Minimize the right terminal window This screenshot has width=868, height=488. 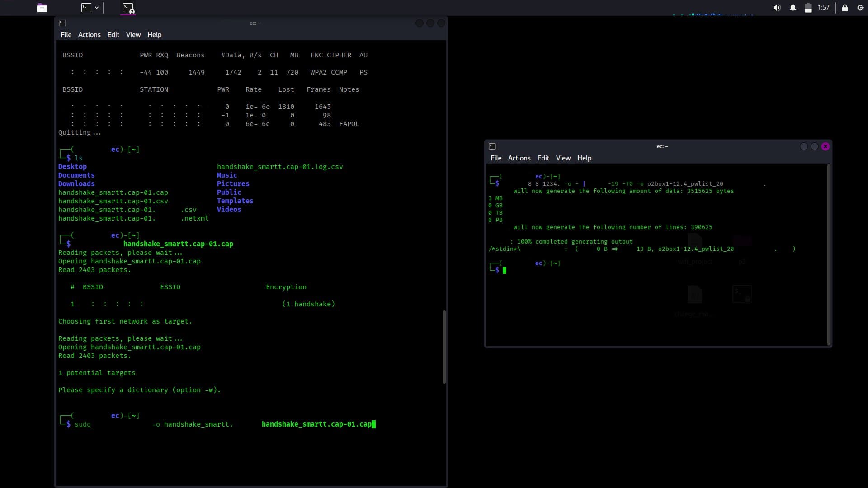[803, 146]
